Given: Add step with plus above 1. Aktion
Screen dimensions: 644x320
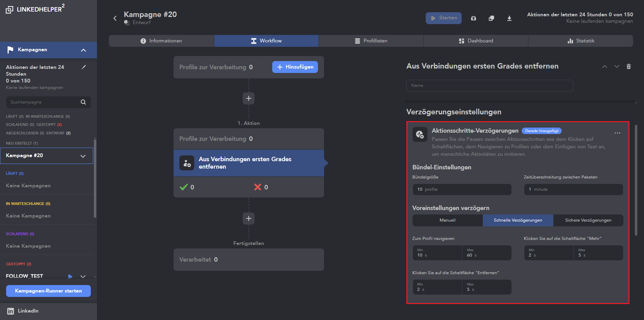Looking at the screenshot, I should [x=248, y=98].
